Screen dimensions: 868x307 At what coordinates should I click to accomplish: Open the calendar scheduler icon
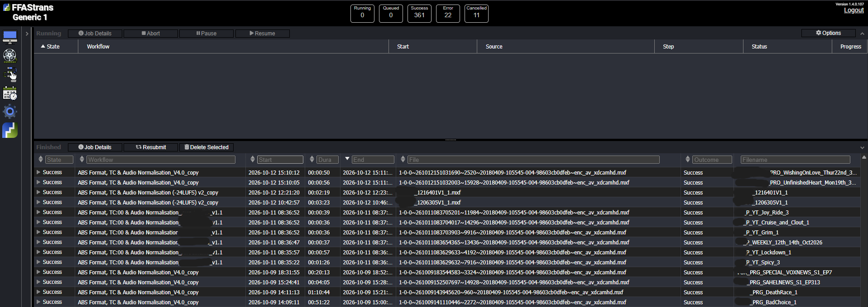point(10,93)
